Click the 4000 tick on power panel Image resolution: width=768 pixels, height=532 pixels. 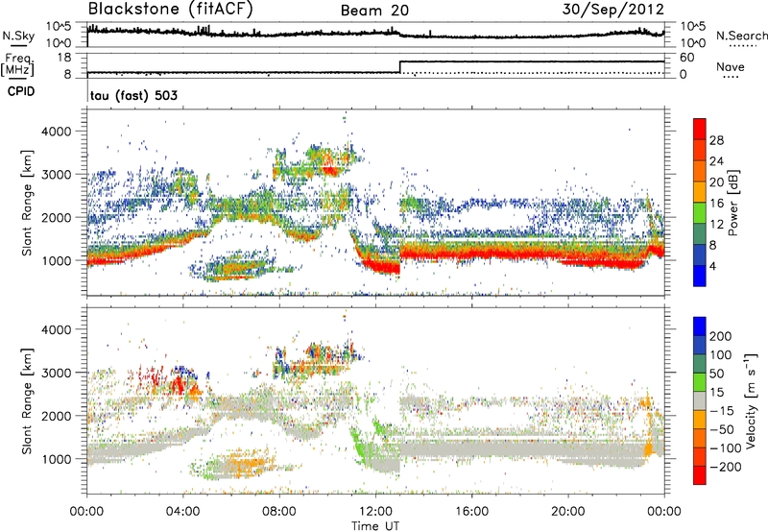pyautogui.click(x=56, y=132)
